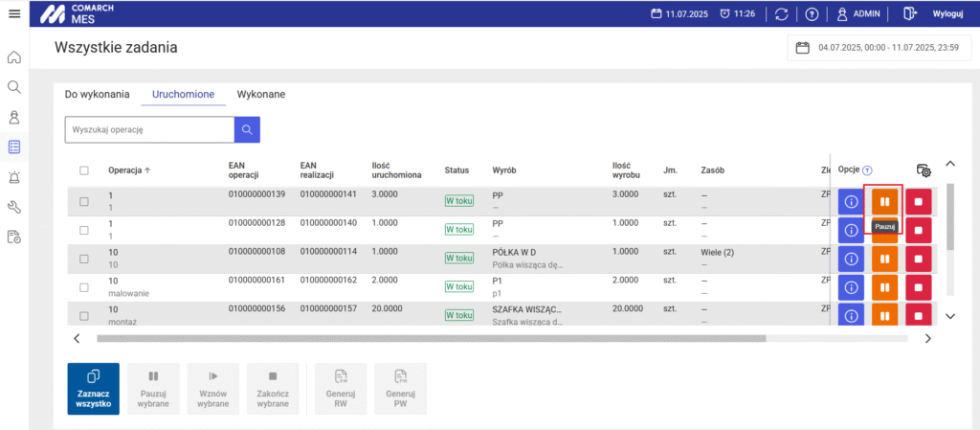
Task: Switch to the Wykonane tab
Action: pos(261,94)
